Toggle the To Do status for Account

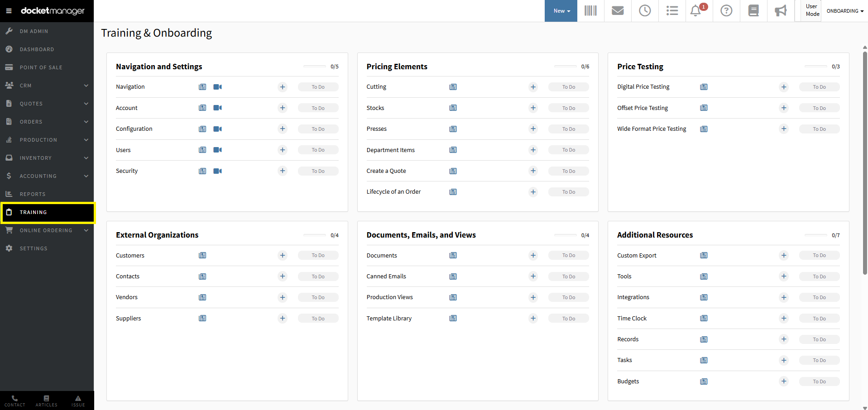point(318,108)
